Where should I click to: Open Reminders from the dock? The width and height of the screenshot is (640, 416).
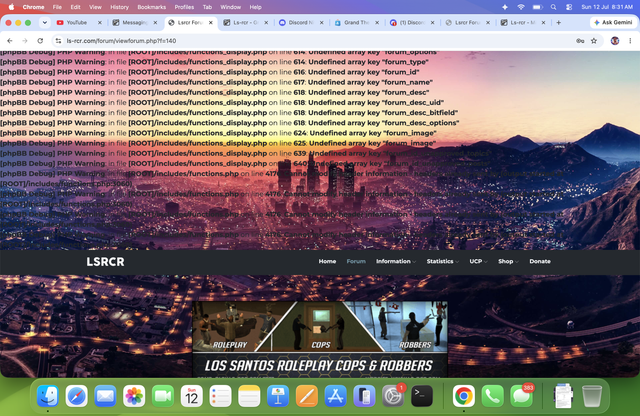[x=220, y=396]
